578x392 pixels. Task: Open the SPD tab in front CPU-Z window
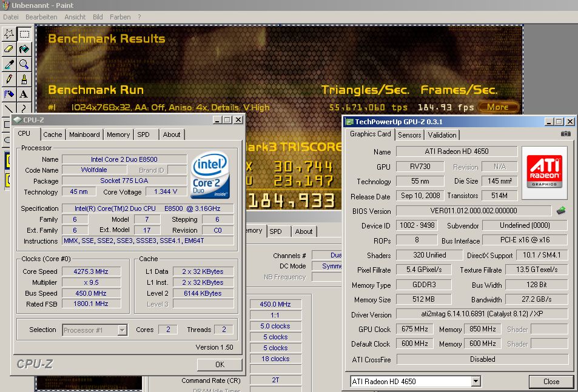143,135
